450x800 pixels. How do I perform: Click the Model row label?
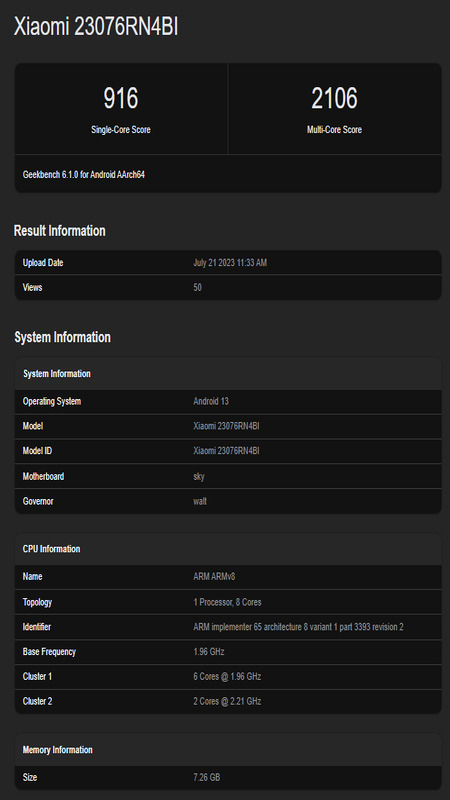[x=33, y=426]
